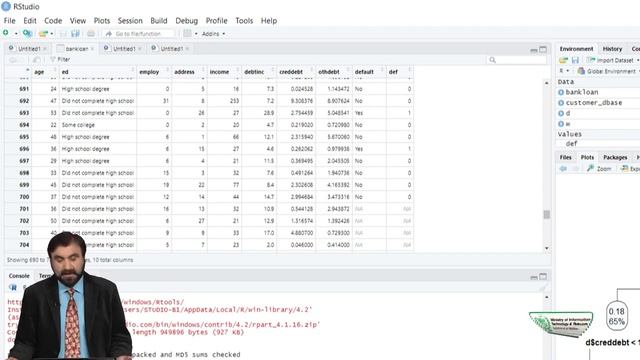Screen dimensions: 640x360
Task: Open the Build menu
Action: point(159,20)
